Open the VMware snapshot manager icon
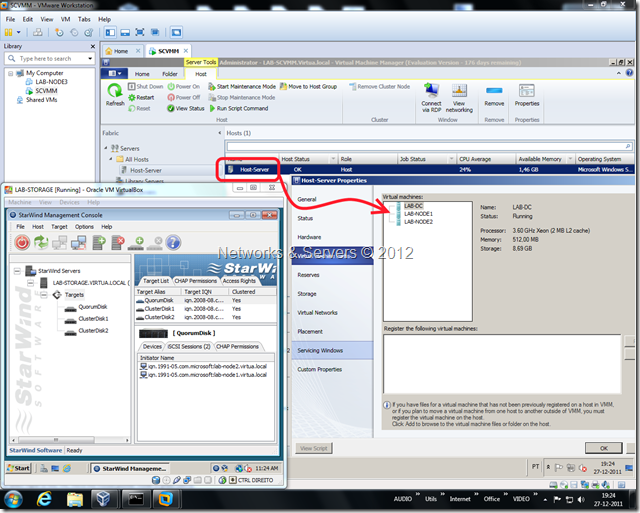Viewport: 640px width, 513px height. [89, 32]
